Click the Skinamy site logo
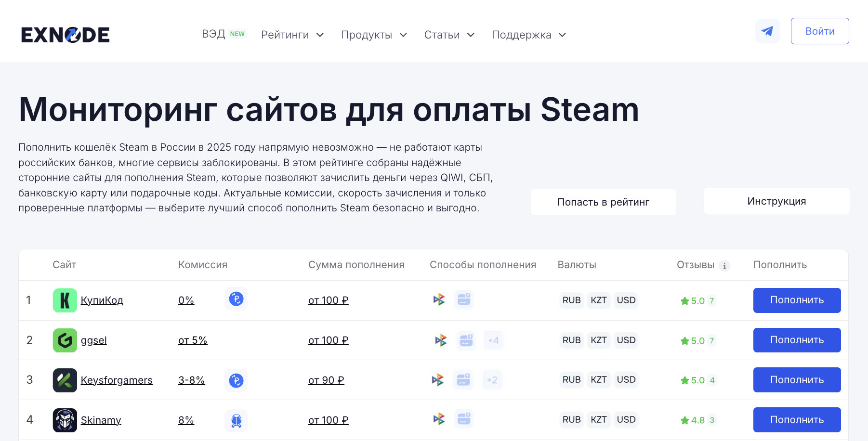 pyautogui.click(x=65, y=420)
